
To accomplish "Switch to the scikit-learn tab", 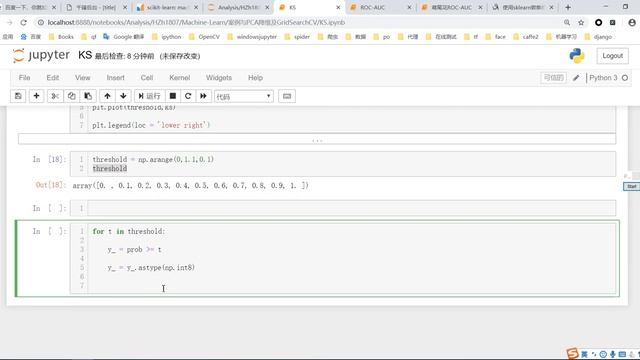I will pos(168,7).
